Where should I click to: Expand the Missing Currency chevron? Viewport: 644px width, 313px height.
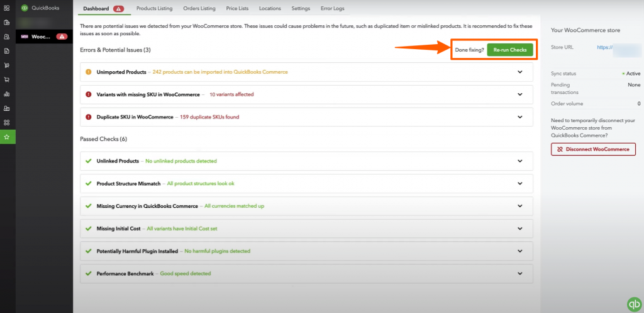(x=520, y=206)
